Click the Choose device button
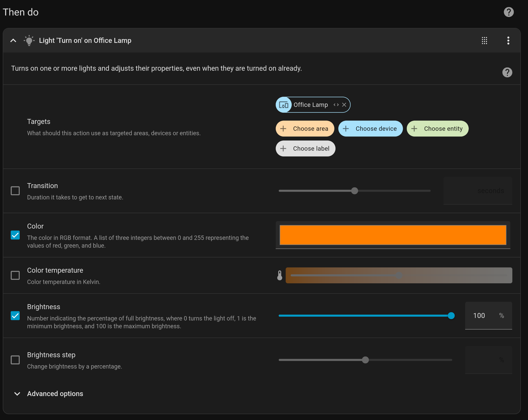 tap(370, 129)
